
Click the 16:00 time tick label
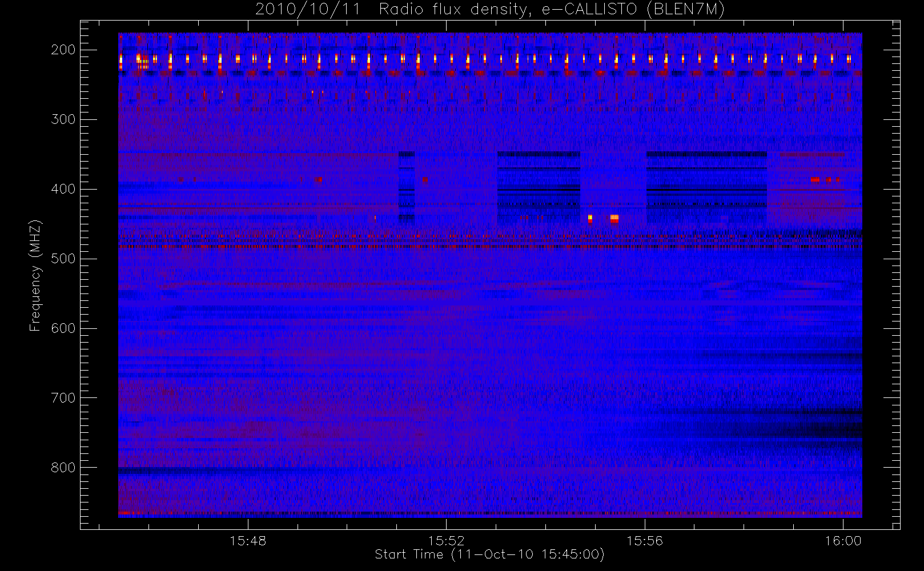(x=843, y=541)
